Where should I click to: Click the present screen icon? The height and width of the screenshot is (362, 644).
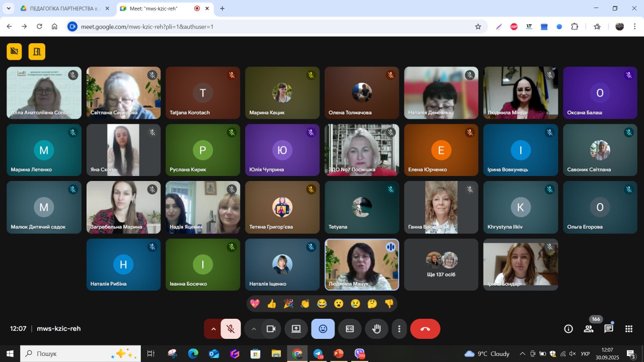pos(296,329)
